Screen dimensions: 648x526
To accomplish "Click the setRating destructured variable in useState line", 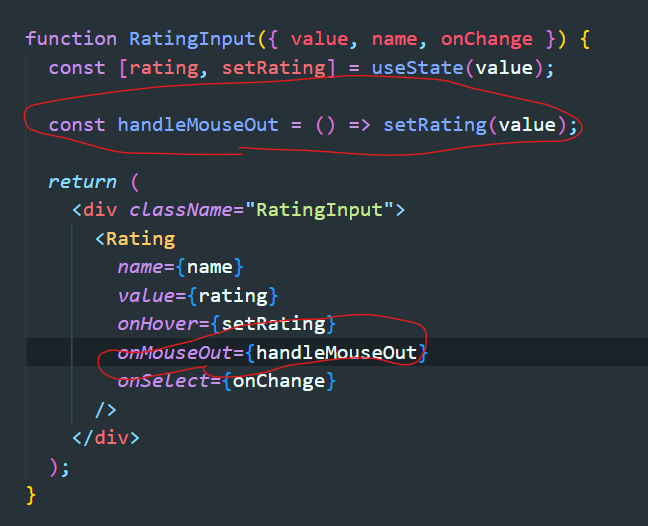I will 274,68.
